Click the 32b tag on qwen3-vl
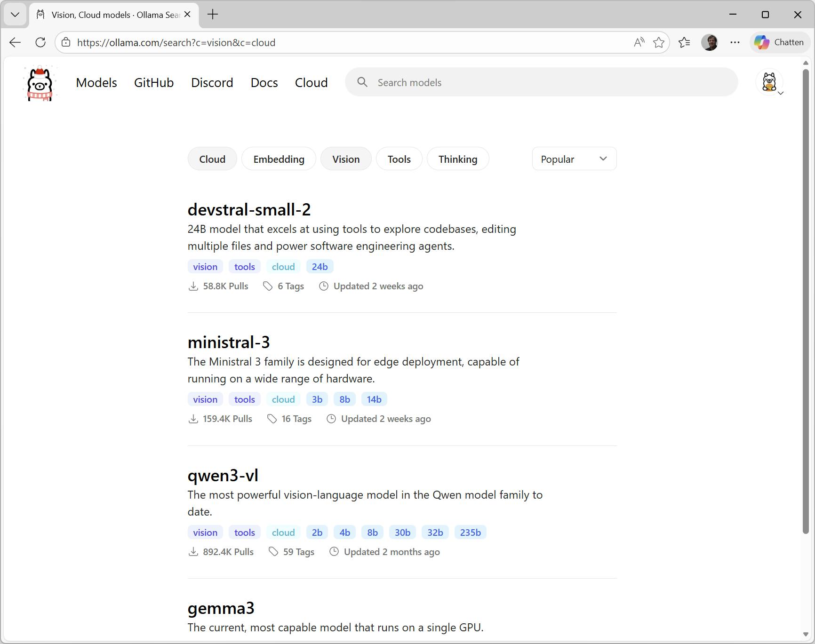This screenshot has width=815, height=644. 435,533
